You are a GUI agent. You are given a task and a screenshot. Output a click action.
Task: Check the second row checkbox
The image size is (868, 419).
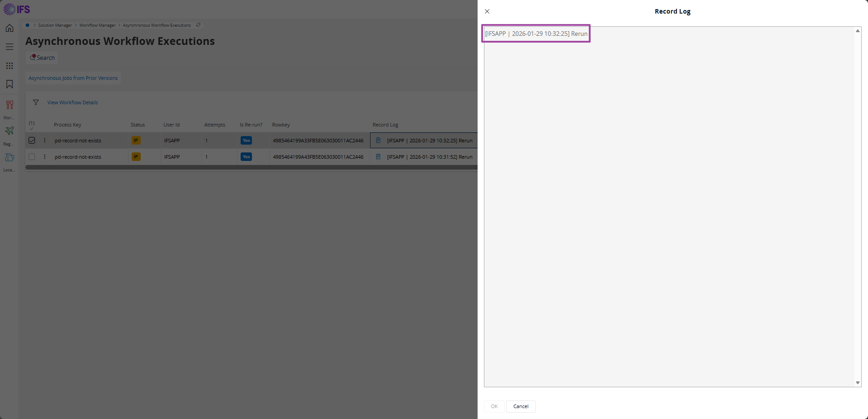(x=32, y=157)
